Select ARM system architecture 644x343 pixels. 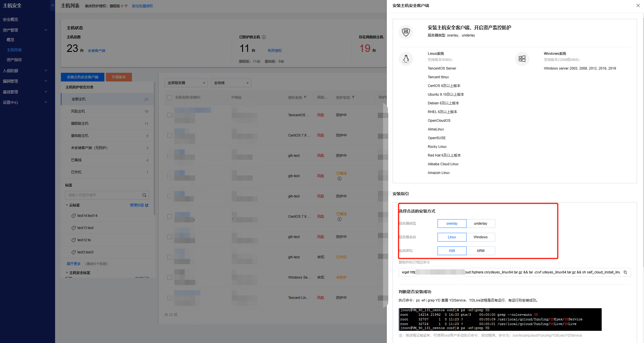pyautogui.click(x=480, y=251)
